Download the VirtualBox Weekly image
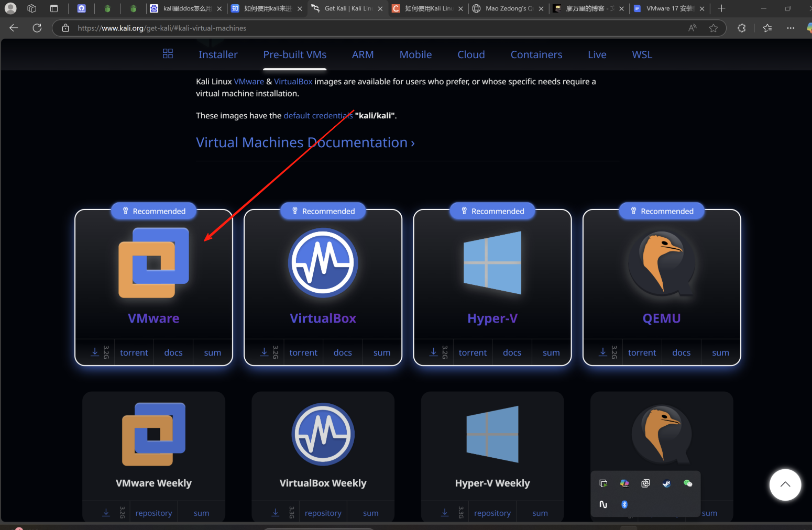Image resolution: width=812 pixels, height=530 pixels. (276, 513)
